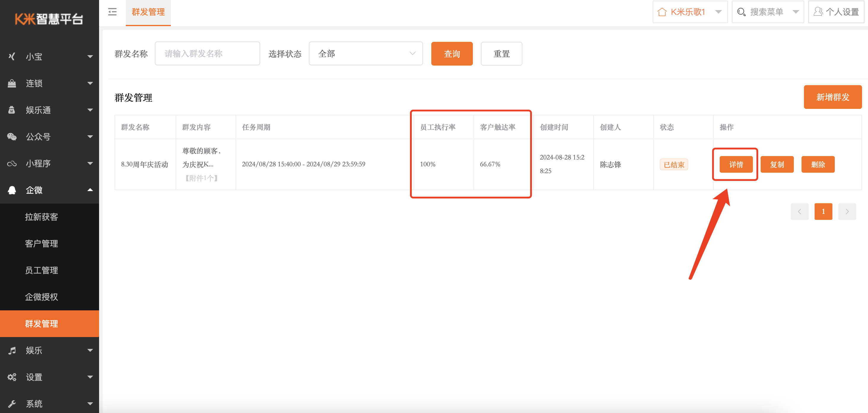This screenshot has width=868, height=413.
Task: Go to next page arrow
Action: pos(847,211)
